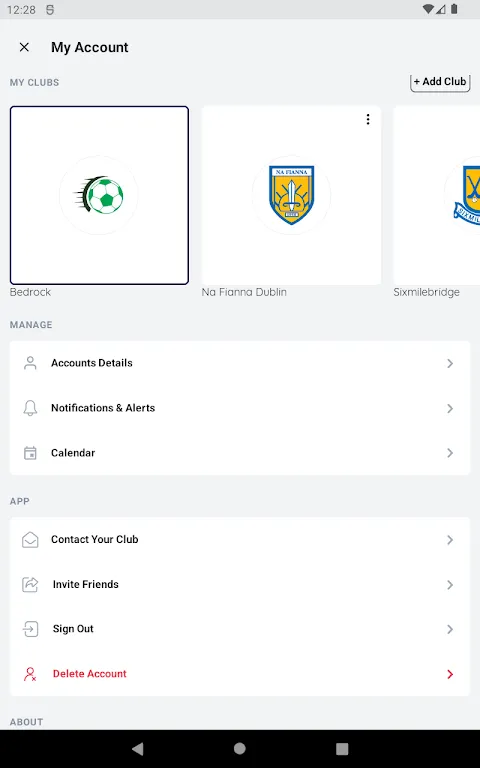Click the red Delete Account user icon
The width and height of the screenshot is (480, 768).
tap(30, 674)
